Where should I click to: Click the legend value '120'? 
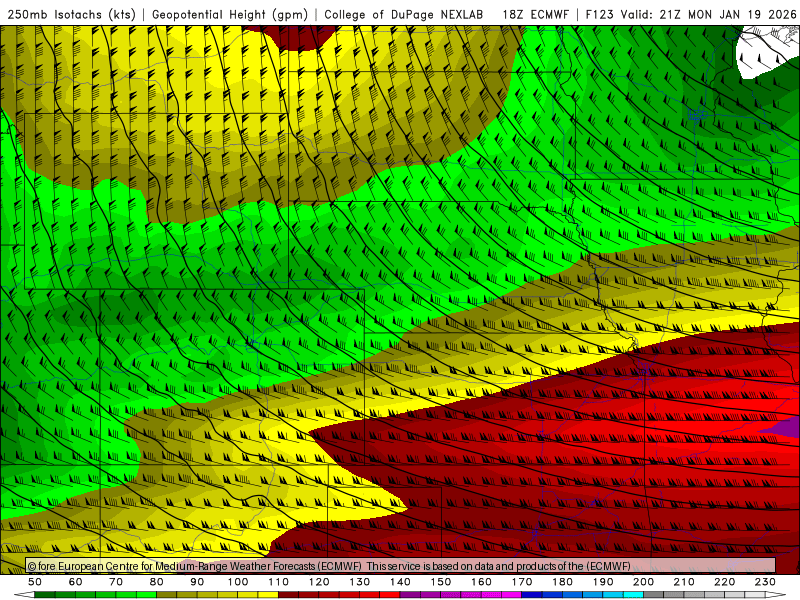tap(319, 582)
